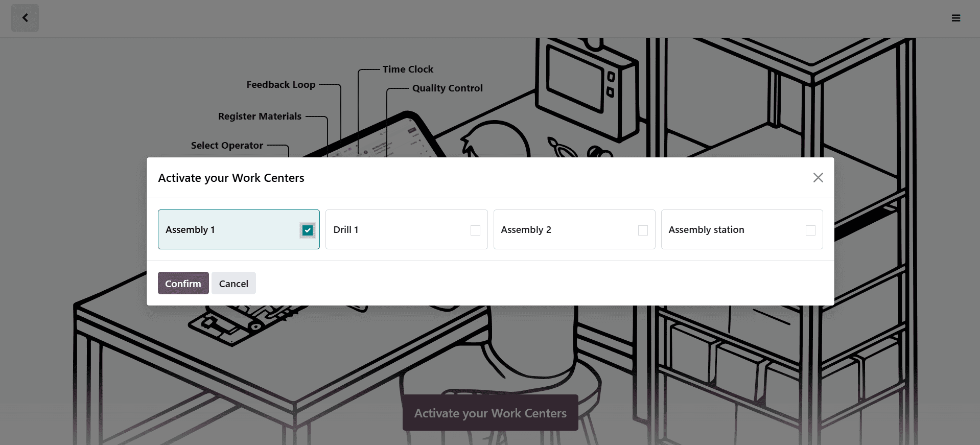
Task: Click the Time Clock label
Action: [408, 69]
